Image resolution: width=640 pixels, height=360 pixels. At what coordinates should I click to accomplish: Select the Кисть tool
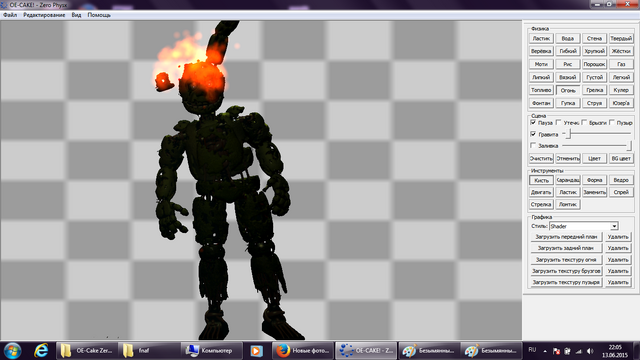point(541,180)
